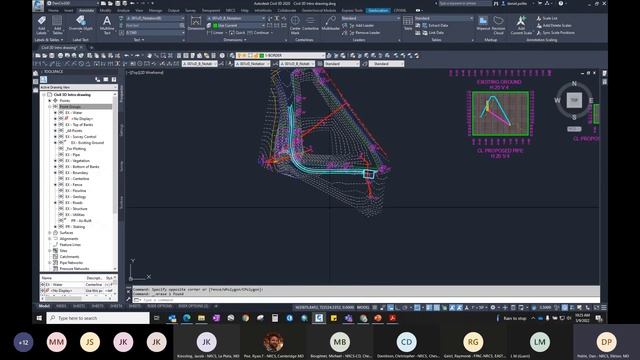This screenshot has height=360, width=640.
Task: Click the Sync Scale Positions button
Action: coord(556,33)
